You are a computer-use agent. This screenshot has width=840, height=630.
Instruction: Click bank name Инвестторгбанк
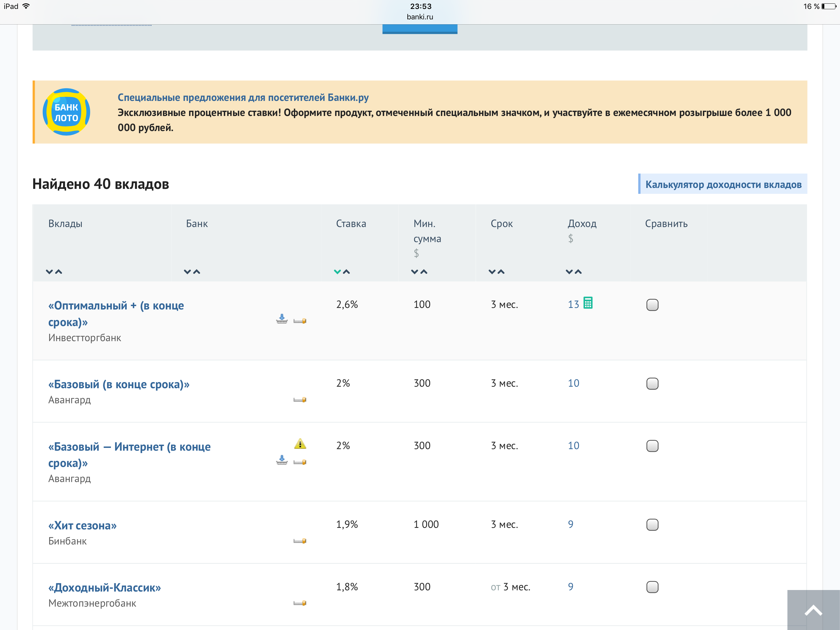(85, 338)
